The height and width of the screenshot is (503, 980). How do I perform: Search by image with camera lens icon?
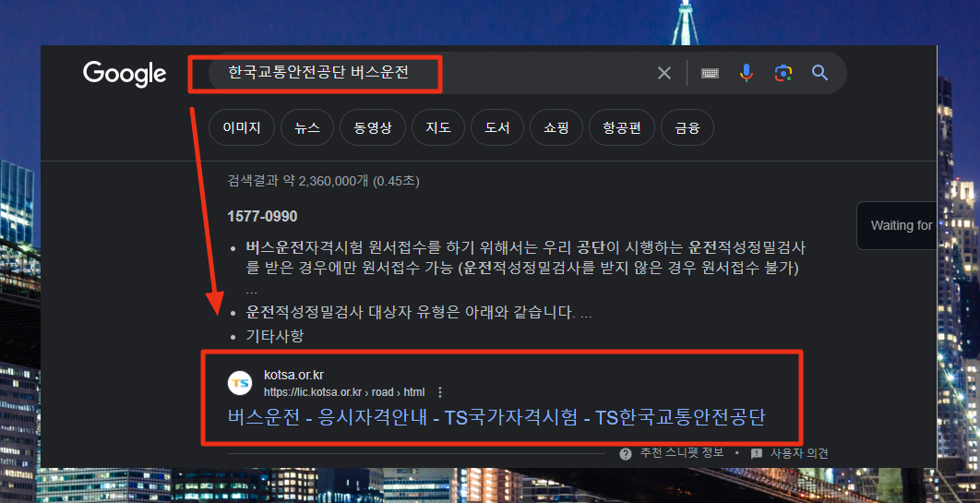click(783, 73)
